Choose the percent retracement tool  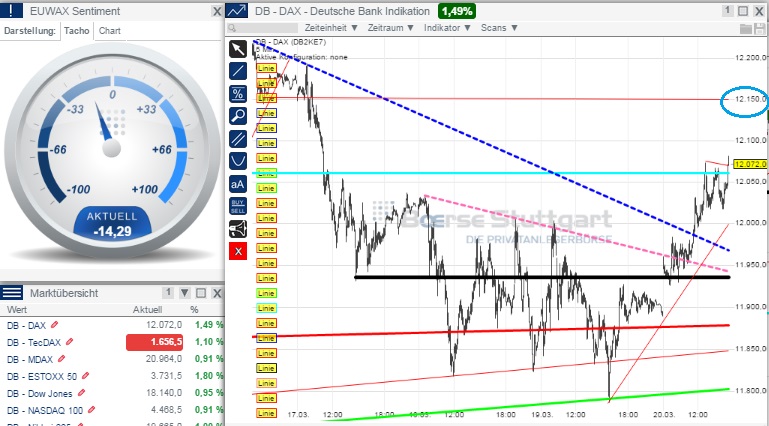[x=238, y=94]
